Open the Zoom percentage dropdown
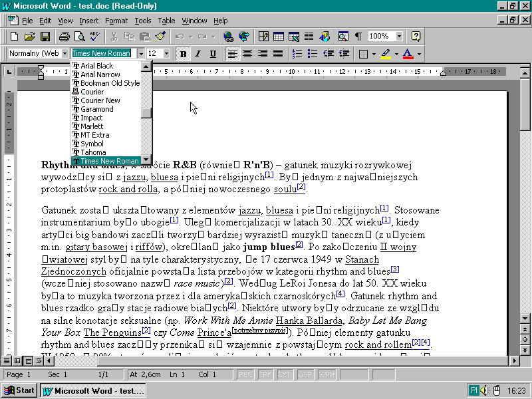 pos(400,37)
